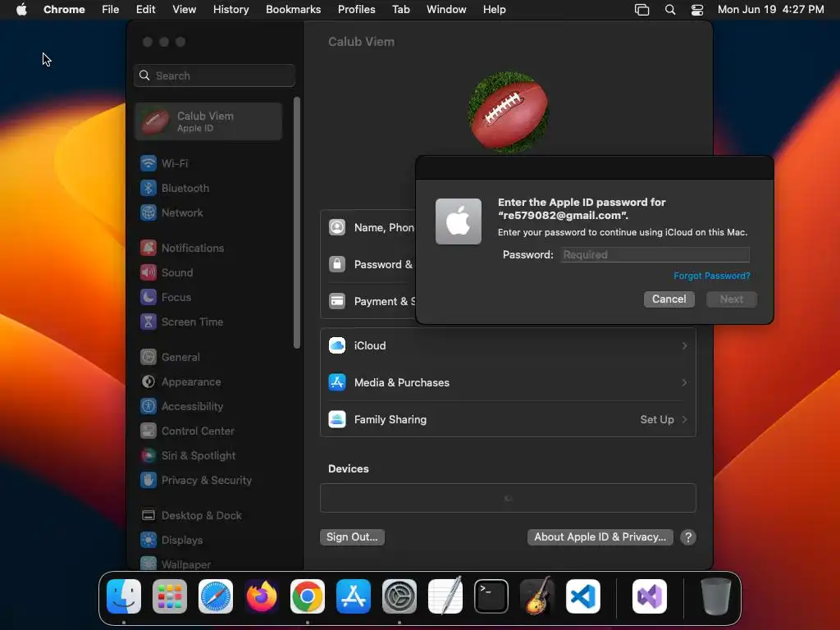Open Google Chrome from the Dock
The width and height of the screenshot is (840, 630).
(308, 596)
